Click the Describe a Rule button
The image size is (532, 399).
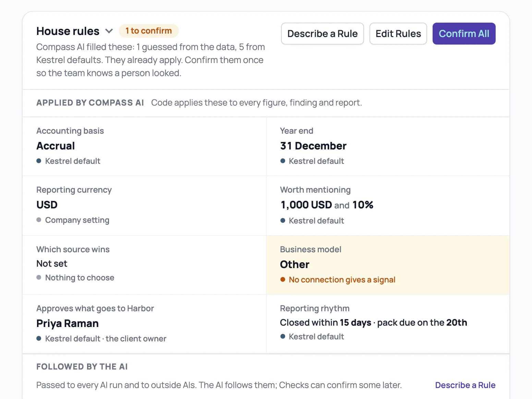coord(322,34)
